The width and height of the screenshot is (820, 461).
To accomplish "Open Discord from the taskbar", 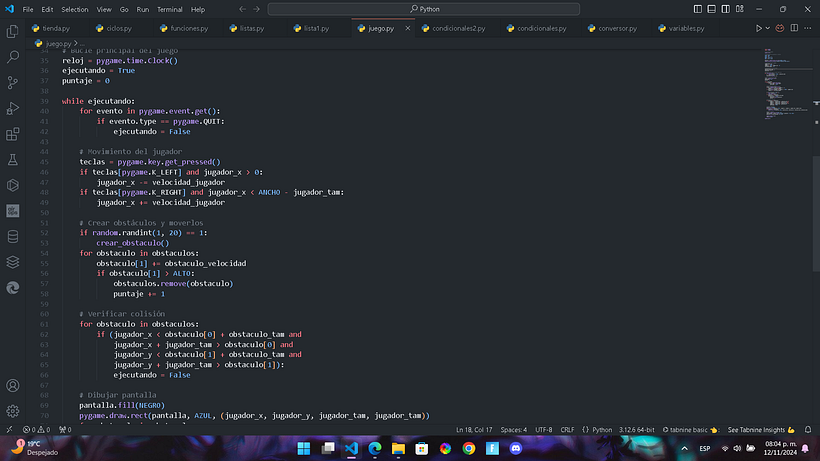I will pyautogui.click(x=516, y=448).
